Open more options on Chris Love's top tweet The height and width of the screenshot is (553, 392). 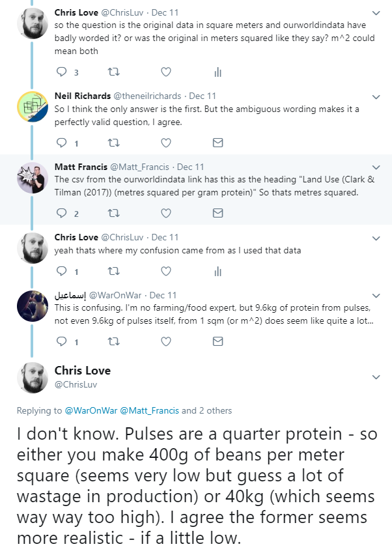376,13
